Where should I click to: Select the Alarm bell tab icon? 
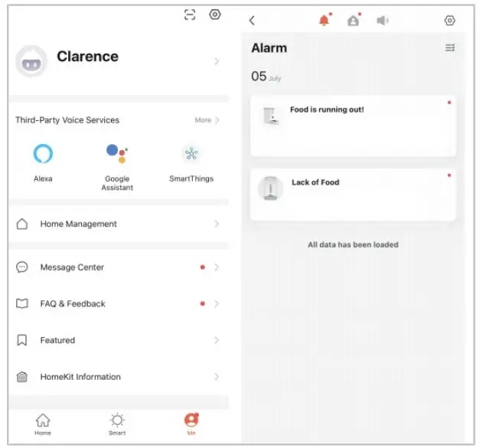(x=325, y=20)
